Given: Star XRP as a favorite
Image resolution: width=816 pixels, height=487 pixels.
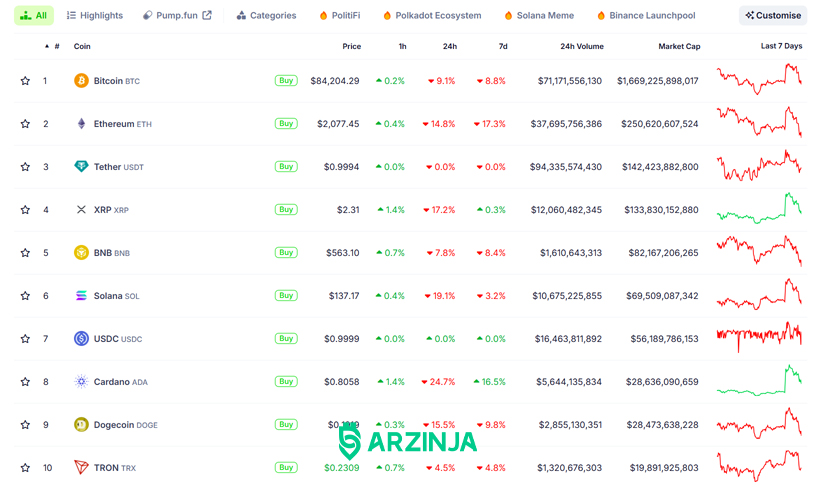Looking at the screenshot, I should [x=25, y=210].
